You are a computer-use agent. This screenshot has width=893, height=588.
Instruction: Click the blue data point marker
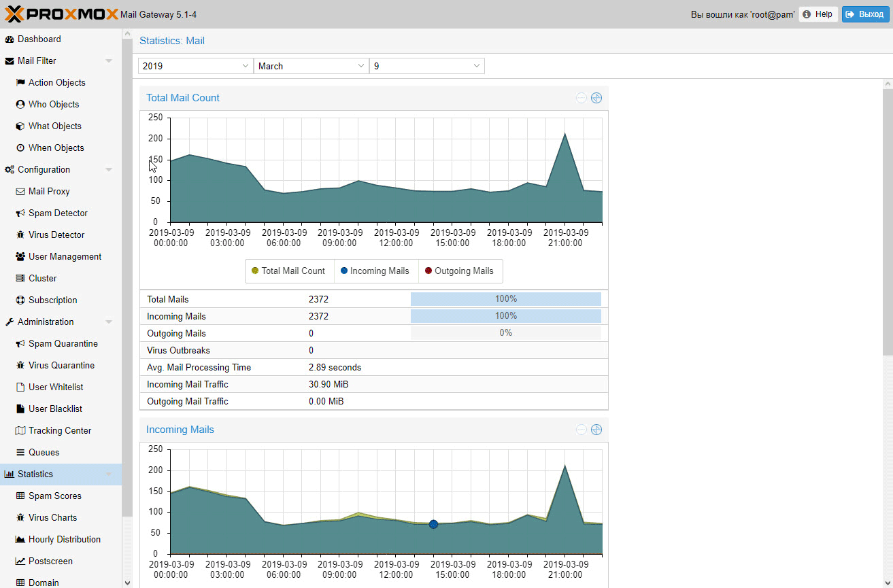click(x=433, y=524)
